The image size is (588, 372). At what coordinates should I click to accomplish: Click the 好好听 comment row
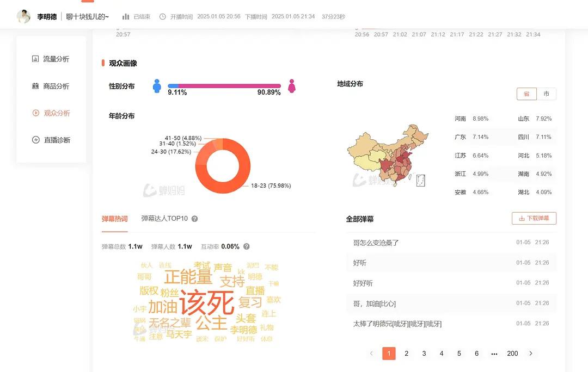coord(451,283)
